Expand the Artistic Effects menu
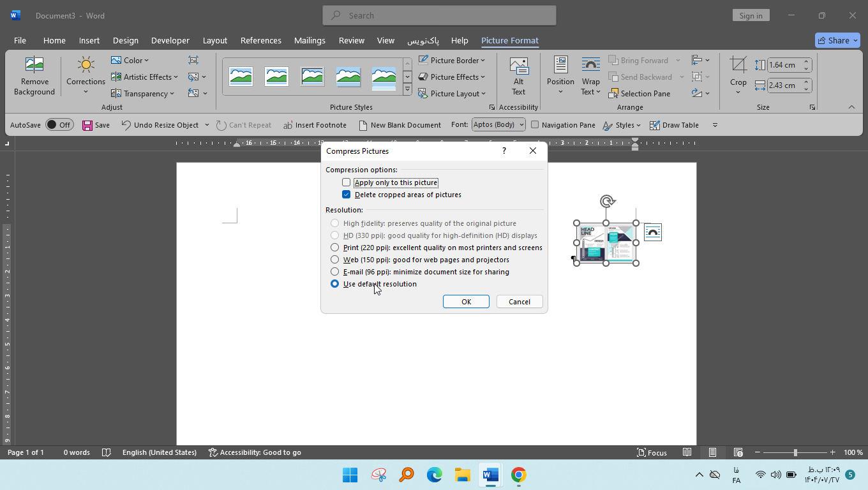The height and width of the screenshot is (490, 868). click(x=144, y=77)
